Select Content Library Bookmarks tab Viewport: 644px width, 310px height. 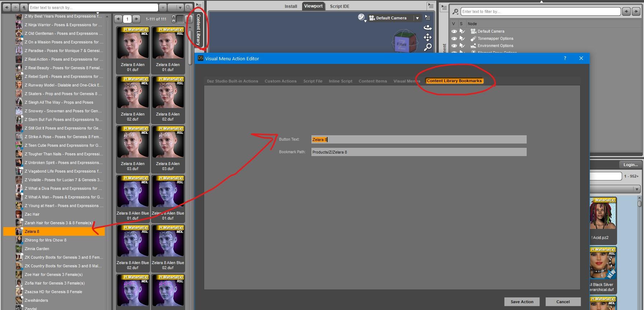point(454,81)
